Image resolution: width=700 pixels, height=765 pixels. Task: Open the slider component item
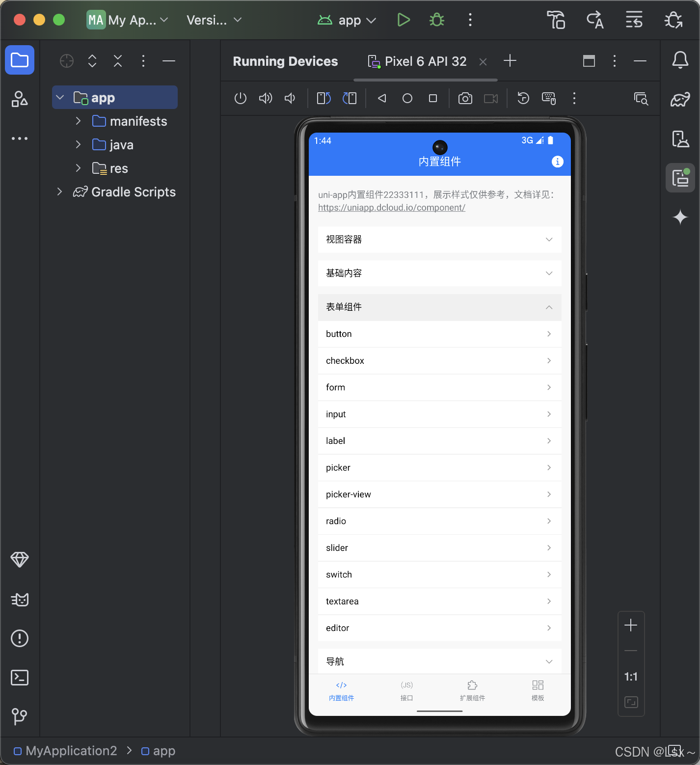click(x=440, y=548)
